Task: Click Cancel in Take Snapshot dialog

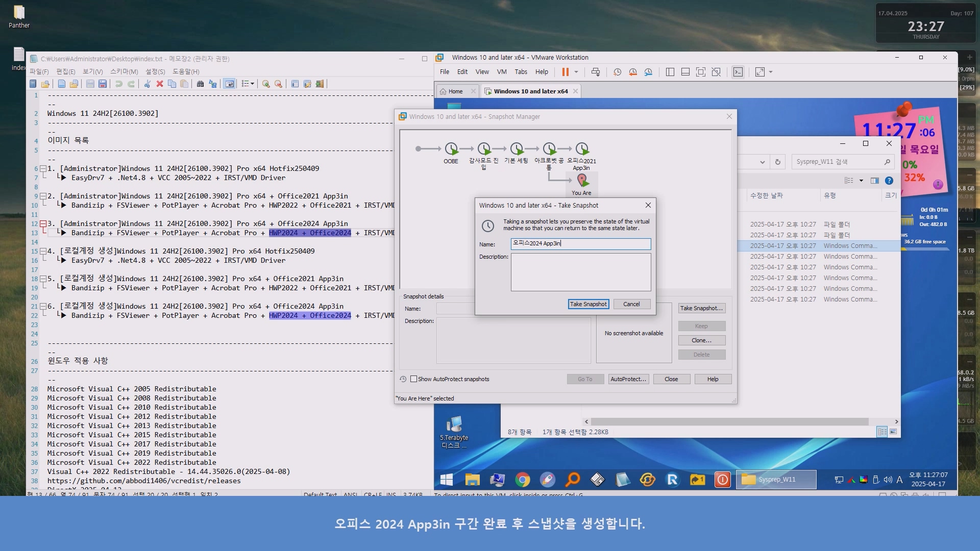Action: [x=631, y=304]
